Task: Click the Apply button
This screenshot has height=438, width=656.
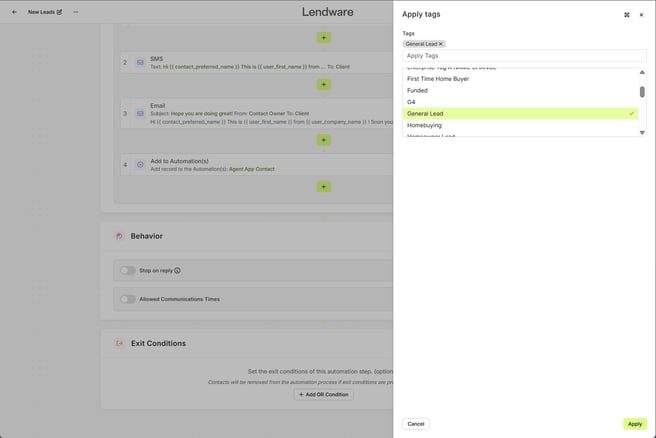Action: point(634,424)
